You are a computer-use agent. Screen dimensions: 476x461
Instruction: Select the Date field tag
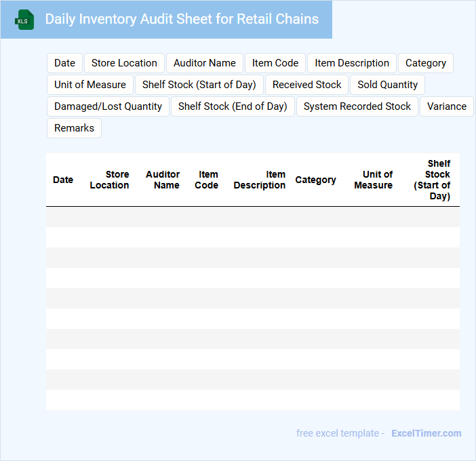(x=64, y=63)
